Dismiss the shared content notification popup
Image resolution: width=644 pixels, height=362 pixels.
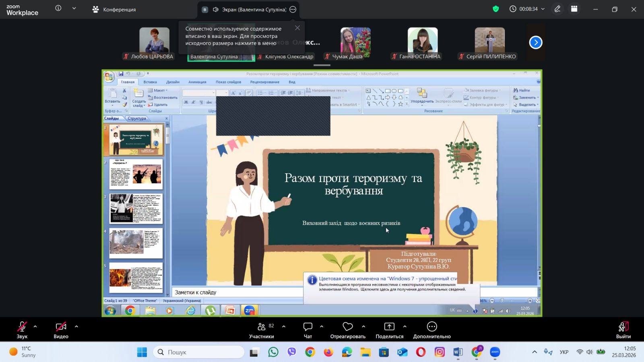pyautogui.click(x=297, y=28)
